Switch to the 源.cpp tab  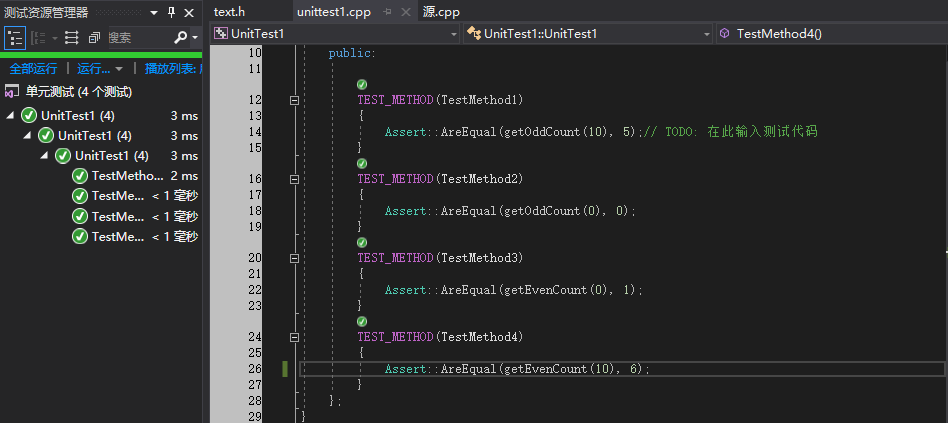pyautogui.click(x=441, y=12)
